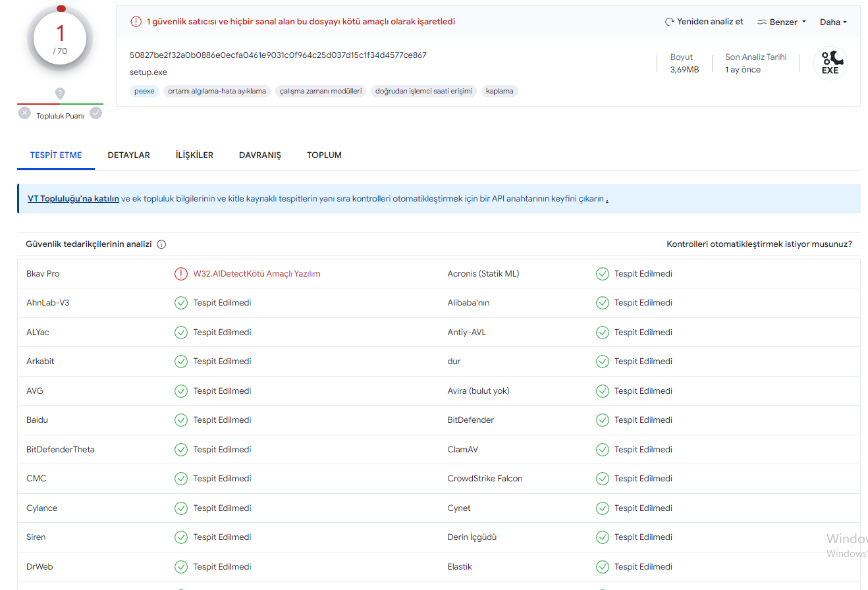Image resolution: width=868 pixels, height=590 pixels.
Task: Click the green check icon for AhnLab-V3
Action: 180,303
